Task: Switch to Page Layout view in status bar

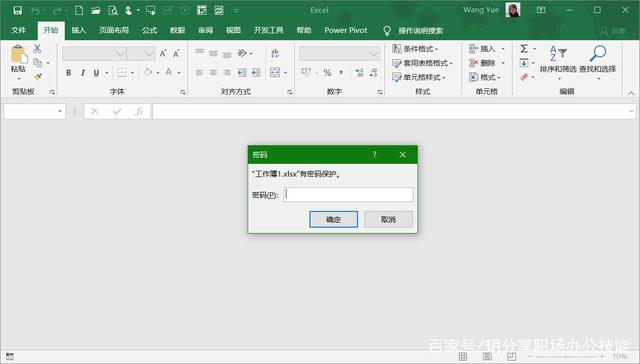Action: click(x=487, y=357)
